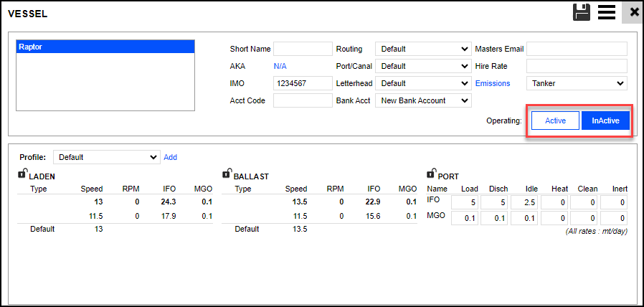Open the Bank Acct dropdown
Screen dimensions: 644x307
(x=423, y=100)
